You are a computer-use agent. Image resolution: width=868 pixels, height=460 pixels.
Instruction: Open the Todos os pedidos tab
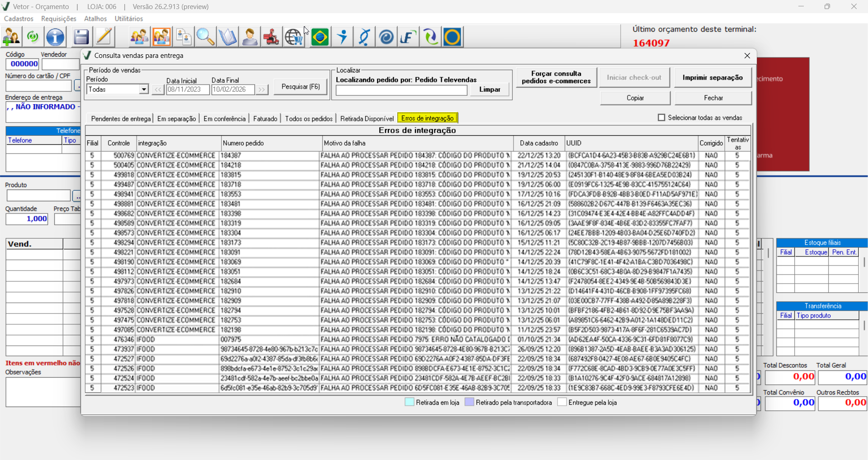(x=309, y=119)
